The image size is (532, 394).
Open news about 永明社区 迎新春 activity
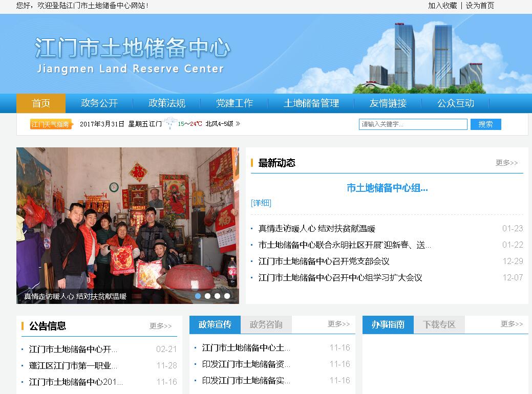coord(345,245)
